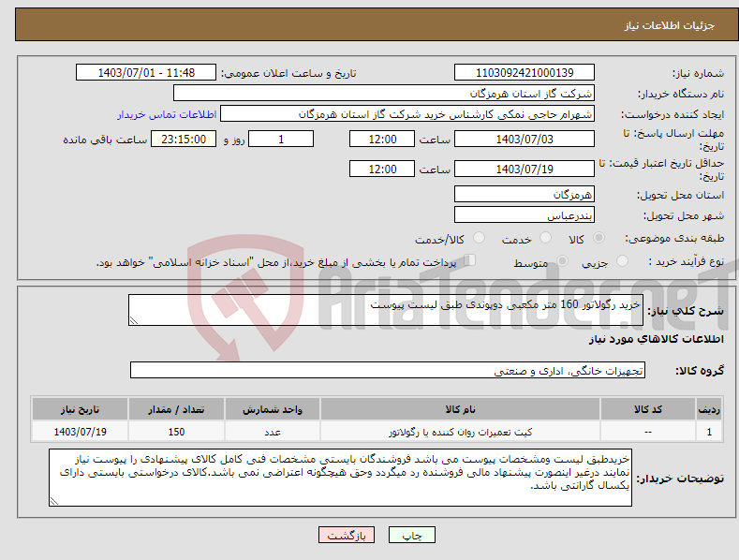The height and width of the screenshot is (560, 739).
Task: Click the تاریخ نیاز column header
Action: tap(81, 409)
